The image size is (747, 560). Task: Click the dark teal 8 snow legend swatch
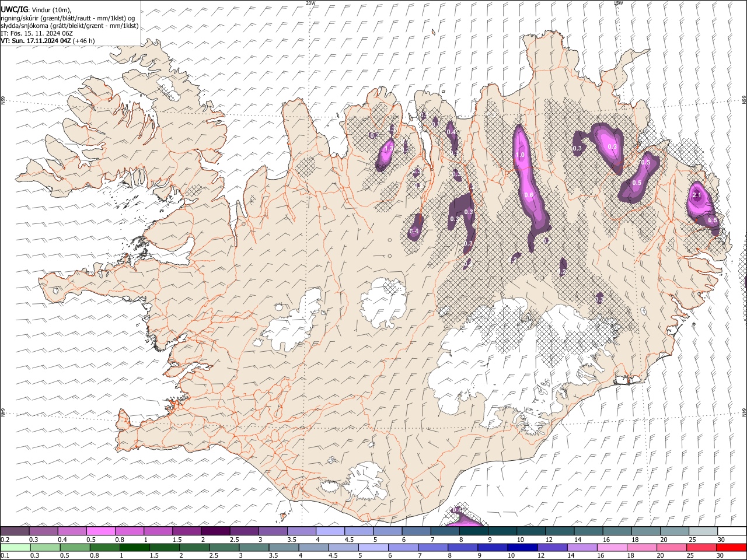click(474, 531)
